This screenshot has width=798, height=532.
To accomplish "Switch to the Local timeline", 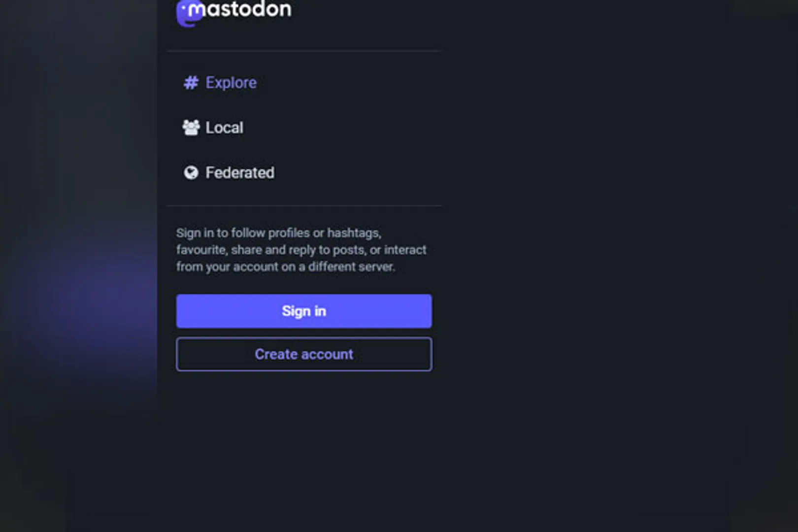I will tap(224, 128).
